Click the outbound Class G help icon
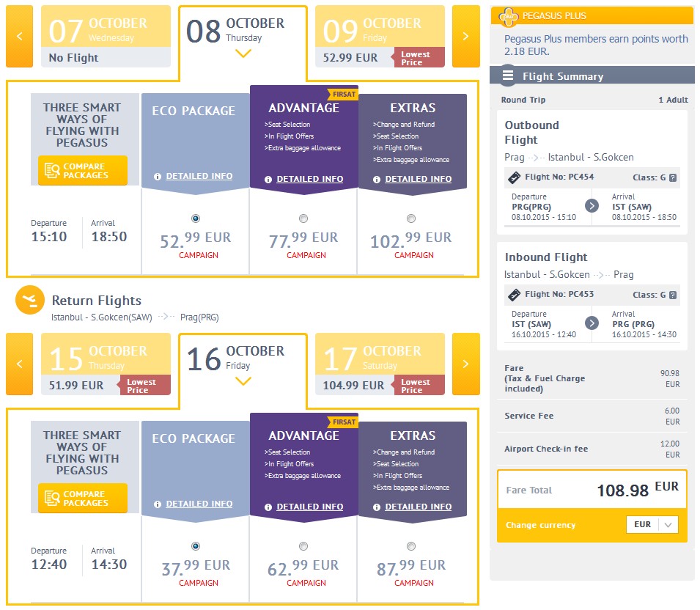Viewport: 700px width, 610px height. pos(673,177)
